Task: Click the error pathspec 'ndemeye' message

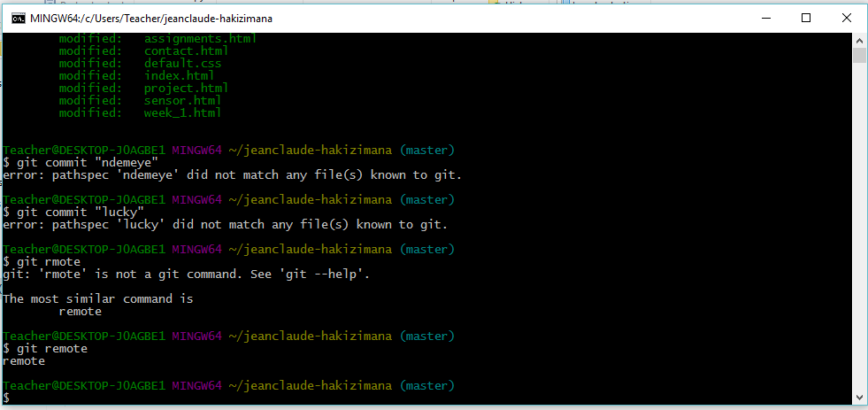Action: (232, 175)
